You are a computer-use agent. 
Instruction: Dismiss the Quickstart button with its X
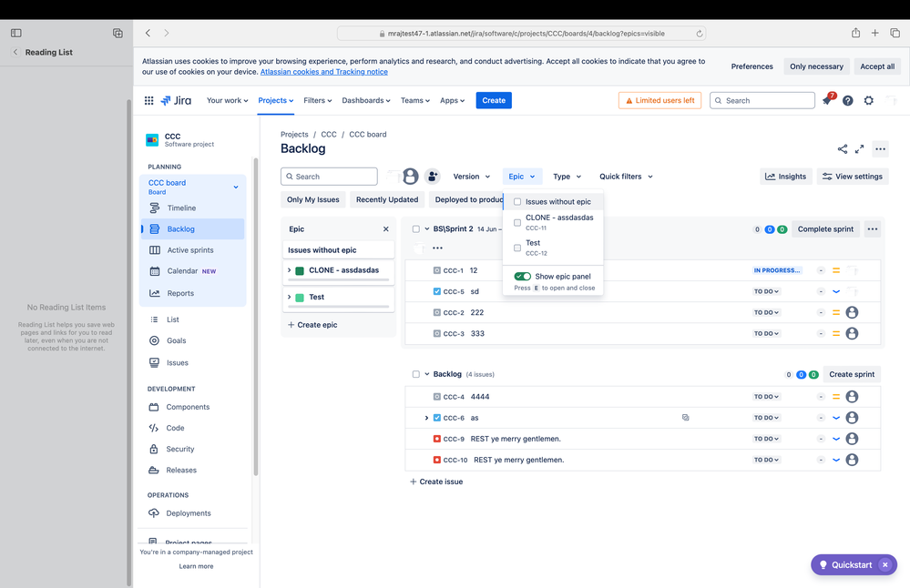point(885,565)
